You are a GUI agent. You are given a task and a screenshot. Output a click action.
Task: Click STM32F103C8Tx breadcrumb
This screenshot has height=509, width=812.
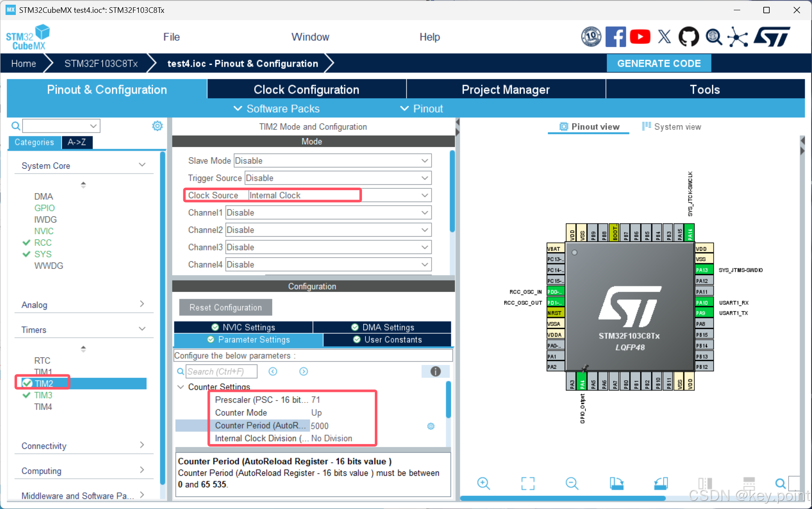click(x=101, y=64)
